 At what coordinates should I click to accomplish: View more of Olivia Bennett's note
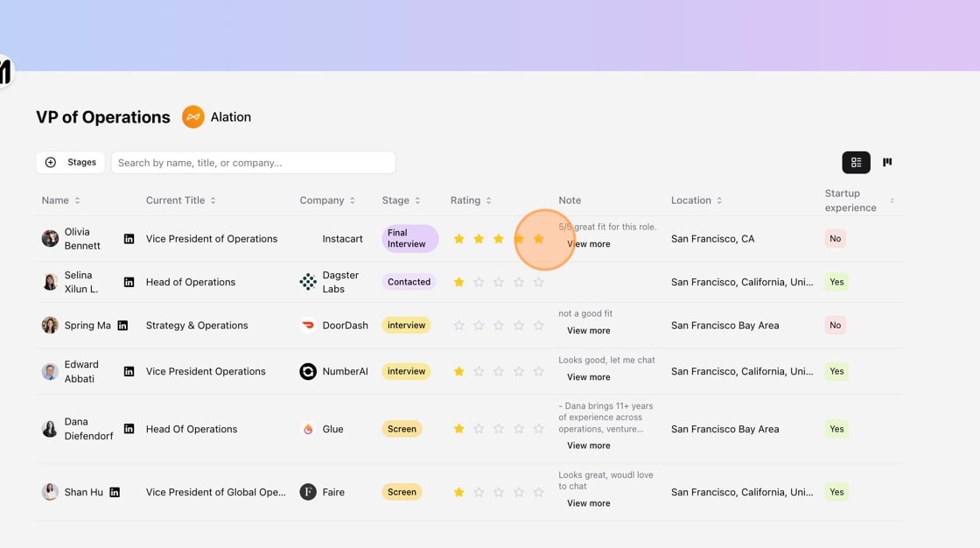[589, 244]
